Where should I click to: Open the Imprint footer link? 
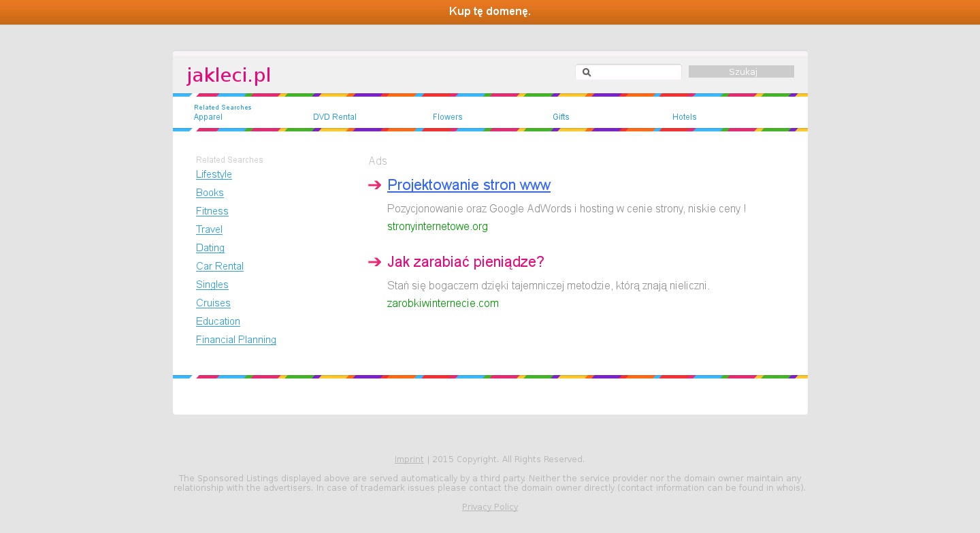(409, 459)
